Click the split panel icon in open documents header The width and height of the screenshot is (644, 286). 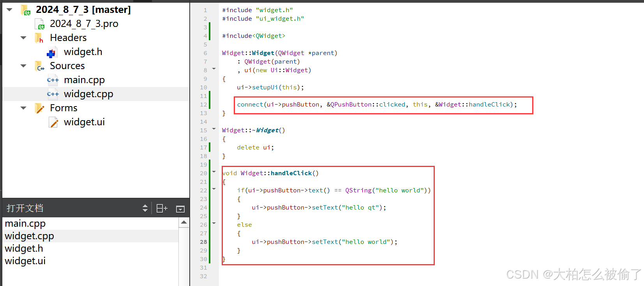click(162, 208)
